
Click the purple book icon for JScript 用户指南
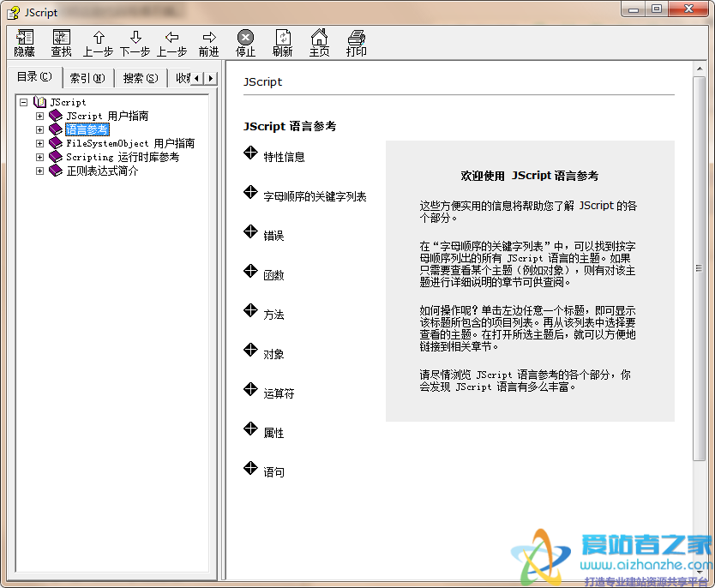56,116
